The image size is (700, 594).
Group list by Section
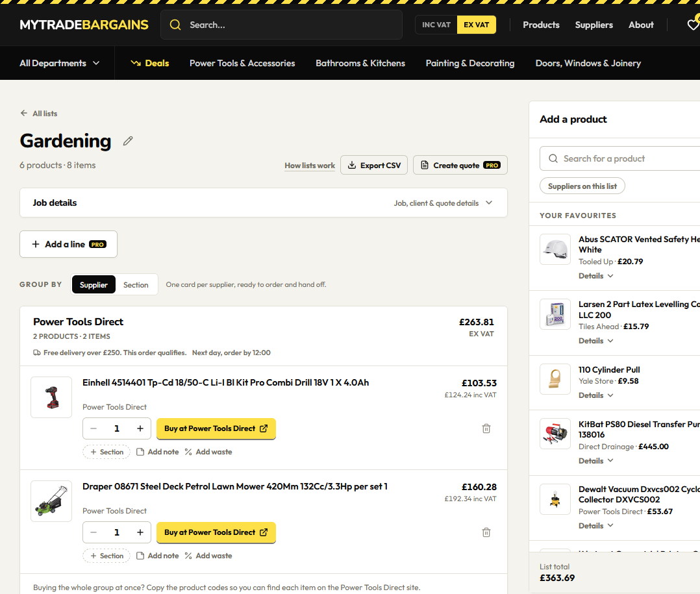click(136, 285)
